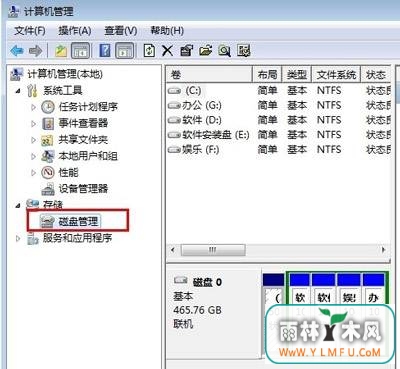Image resolution: width=400 pixels, height=369 pixels.
Task: Open 共享文件夹 in the tree
Action: 83,139
